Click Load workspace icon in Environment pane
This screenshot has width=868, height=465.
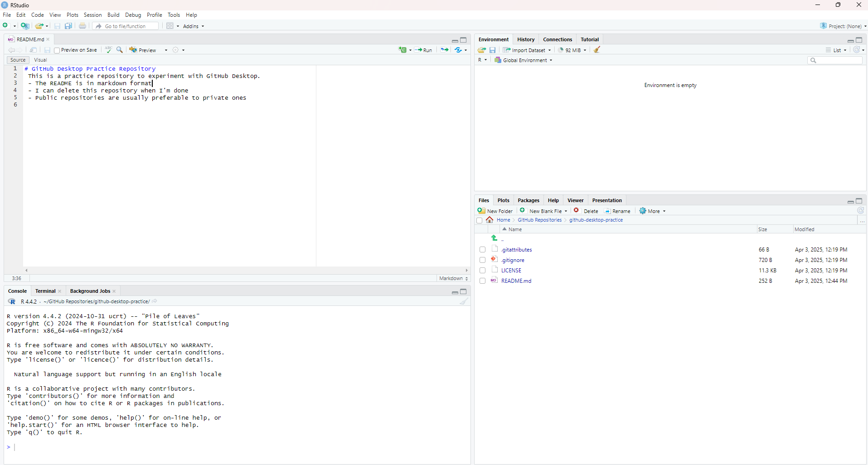482,50
